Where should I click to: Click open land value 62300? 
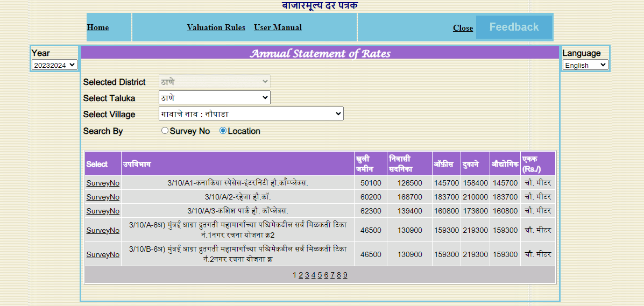(x=371, y=211)
